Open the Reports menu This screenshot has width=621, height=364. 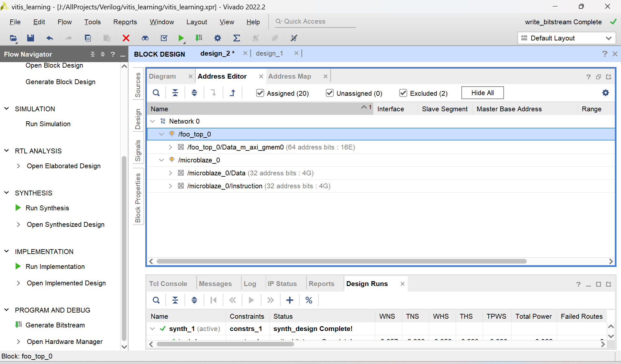(x=125, y=22)
